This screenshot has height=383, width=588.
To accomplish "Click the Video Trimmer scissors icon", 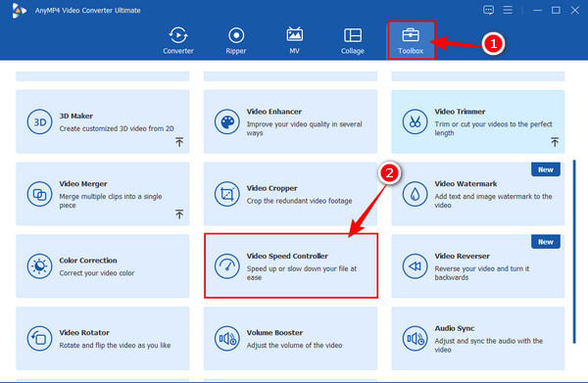I will [415, 121].
